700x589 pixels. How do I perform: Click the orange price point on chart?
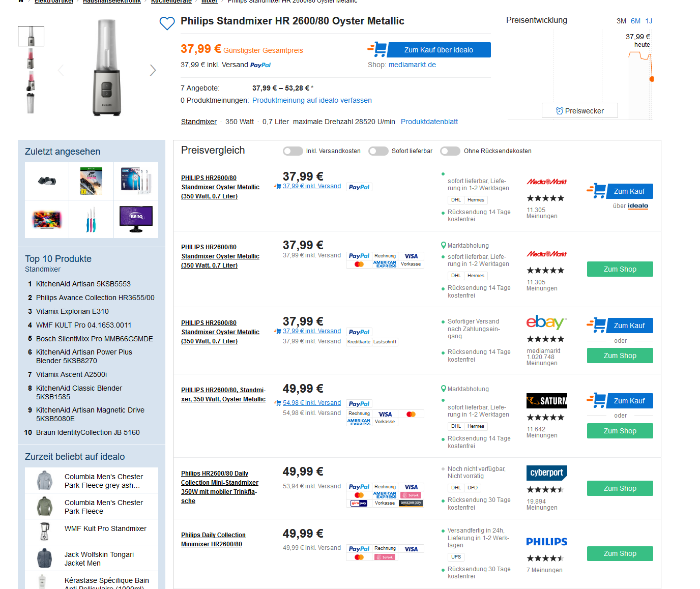[652, 79]
